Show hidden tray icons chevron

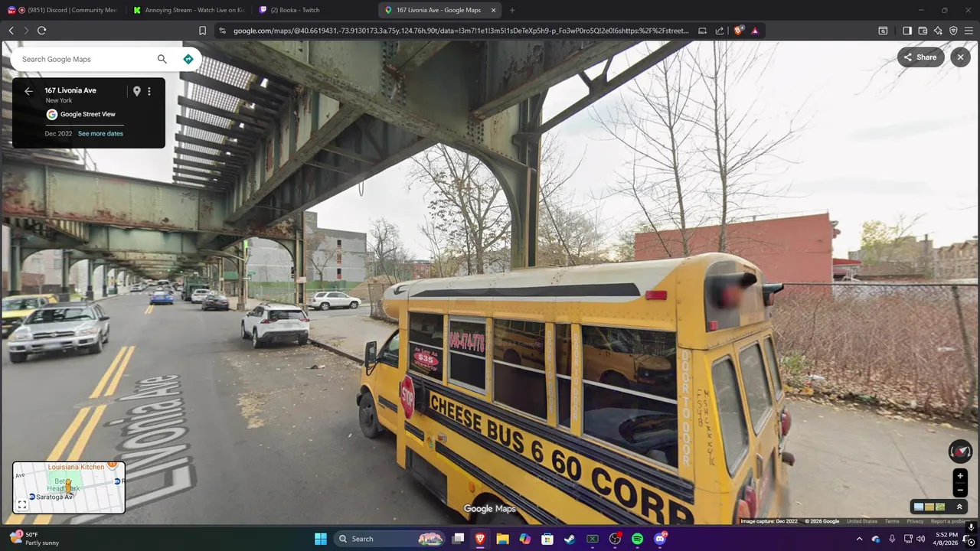click(x=859, y=539)
